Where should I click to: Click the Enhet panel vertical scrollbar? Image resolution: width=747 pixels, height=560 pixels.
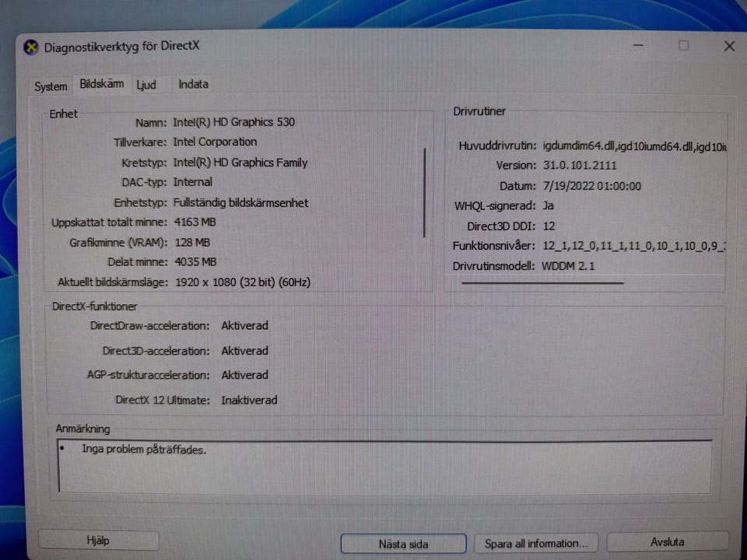(425, 192)
